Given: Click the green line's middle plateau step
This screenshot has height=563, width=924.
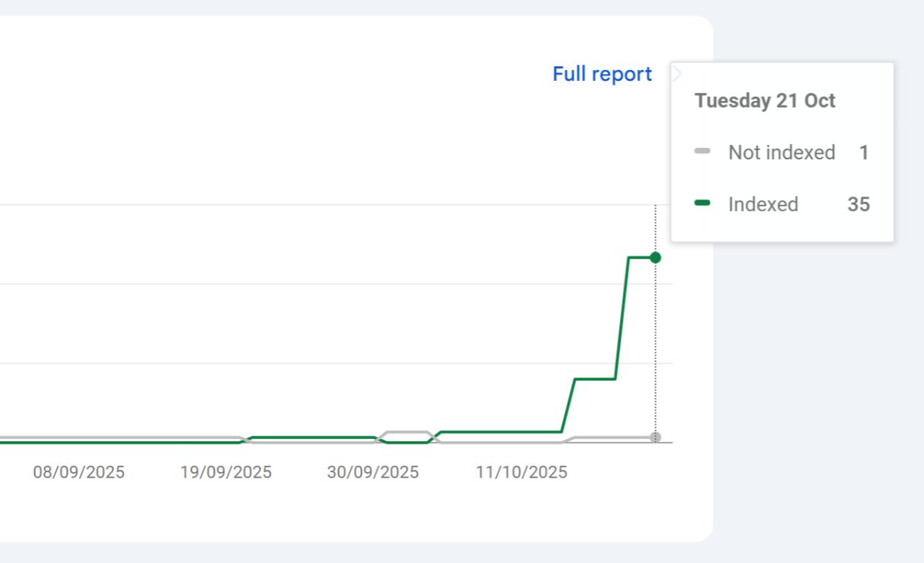Looking at the screenshot, I should (594, 379).
